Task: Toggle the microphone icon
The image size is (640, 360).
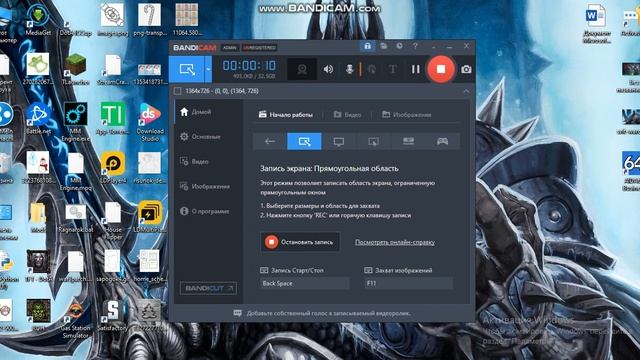Action: click(349, 69)
